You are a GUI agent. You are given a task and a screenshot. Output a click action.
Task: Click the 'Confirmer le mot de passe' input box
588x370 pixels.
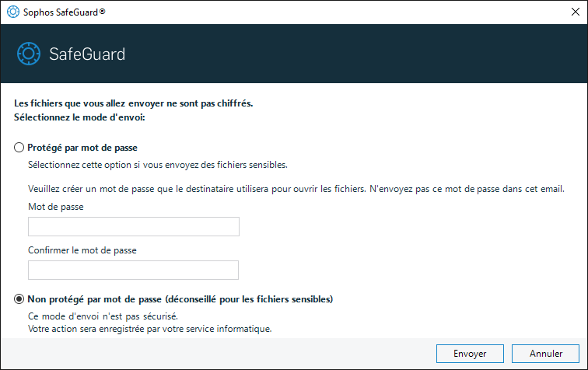coord(133,270)
